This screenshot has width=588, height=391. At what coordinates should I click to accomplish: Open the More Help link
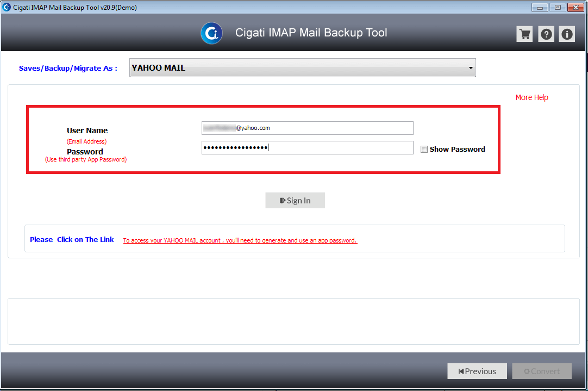[531, 97]
